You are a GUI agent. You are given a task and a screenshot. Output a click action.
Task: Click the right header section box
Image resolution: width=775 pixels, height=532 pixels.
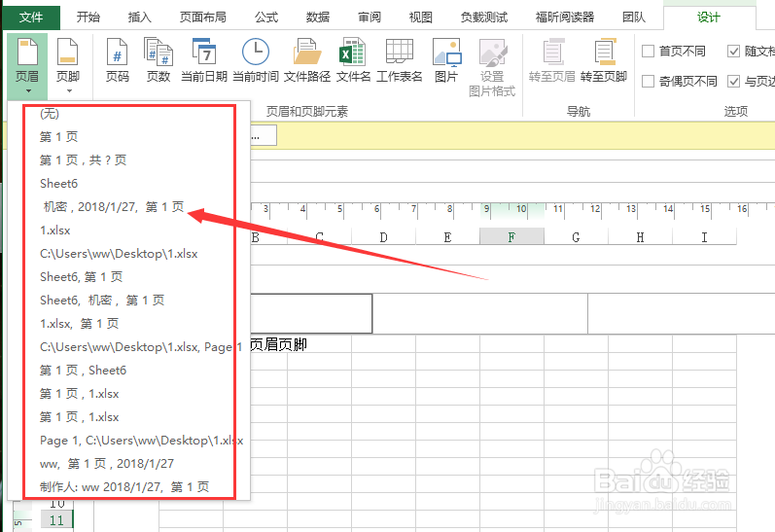tap(682, 313)
